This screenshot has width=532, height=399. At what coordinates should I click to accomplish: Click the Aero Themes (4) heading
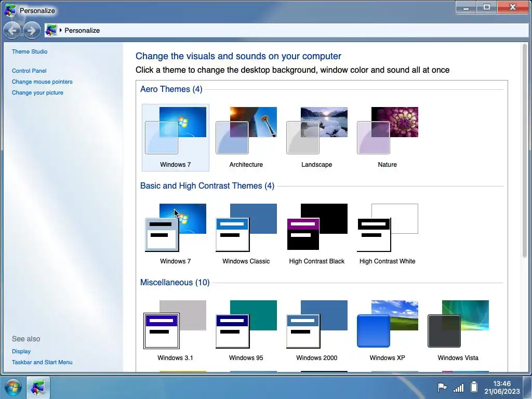[171, 89]
